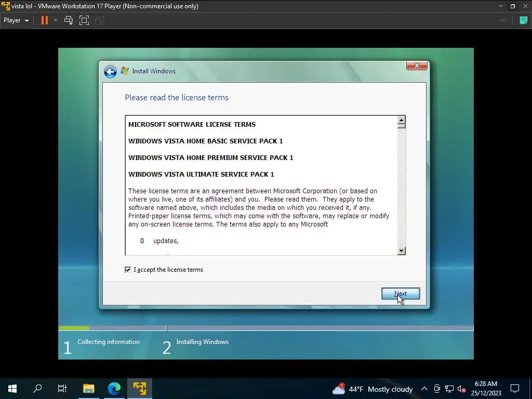Uncheck I accept the license terms

pos(128,270)
